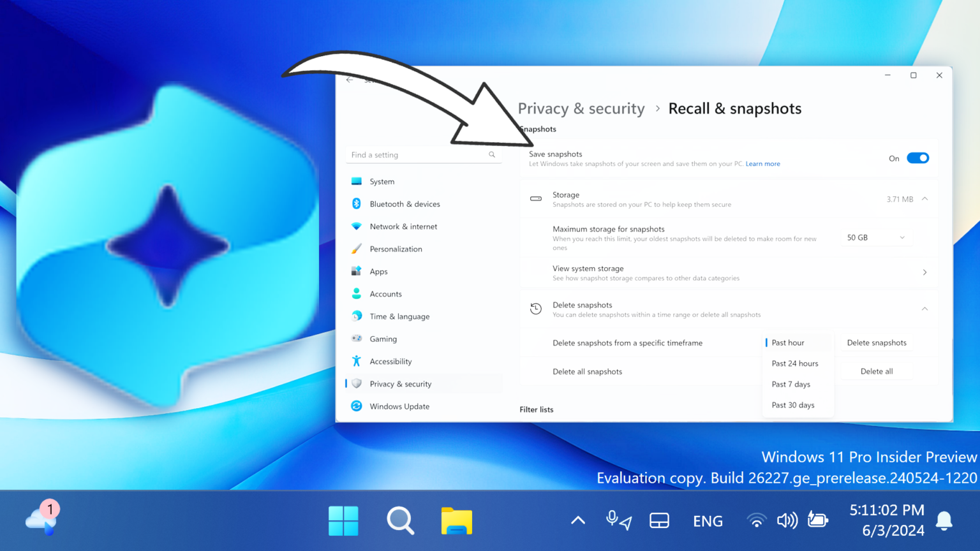Select the Apps icon in sidebar
Viewport: 980px width, 551px height.
click(x=357, y=271)
